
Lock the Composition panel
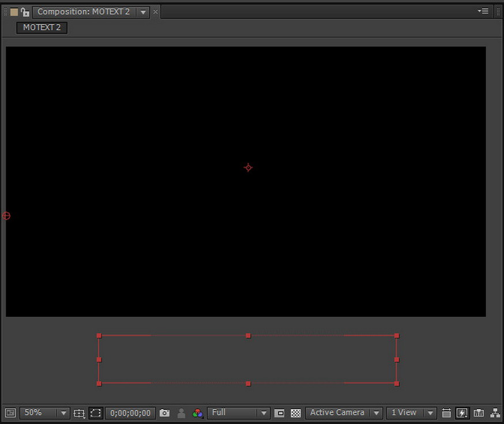[24, 12]
